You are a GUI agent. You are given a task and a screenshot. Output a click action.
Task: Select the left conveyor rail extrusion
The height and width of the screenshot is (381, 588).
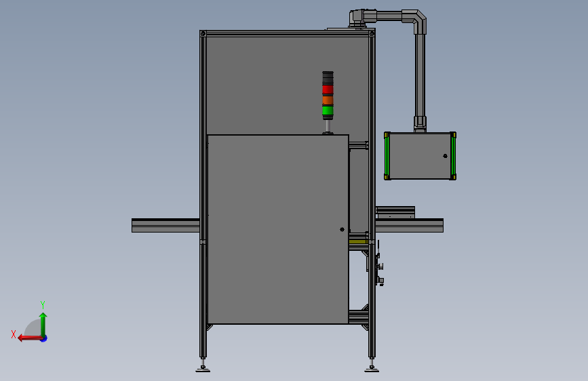[165, 225]
